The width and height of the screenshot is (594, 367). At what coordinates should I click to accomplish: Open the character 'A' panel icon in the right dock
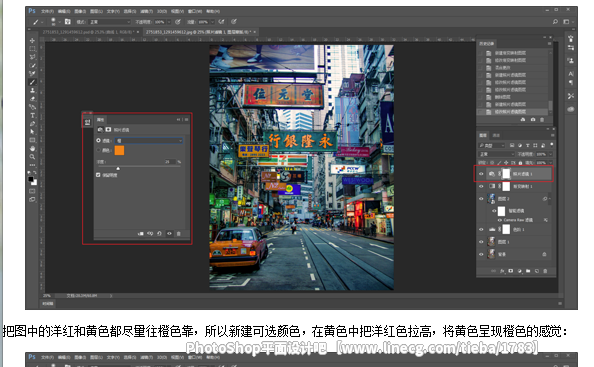point(571,74)
